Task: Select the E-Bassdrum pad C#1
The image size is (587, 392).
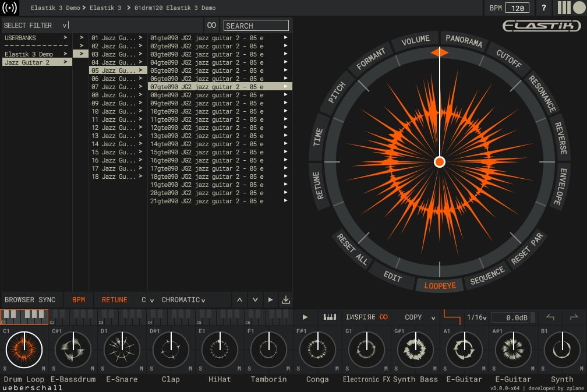Action: [x=73, y=349]
